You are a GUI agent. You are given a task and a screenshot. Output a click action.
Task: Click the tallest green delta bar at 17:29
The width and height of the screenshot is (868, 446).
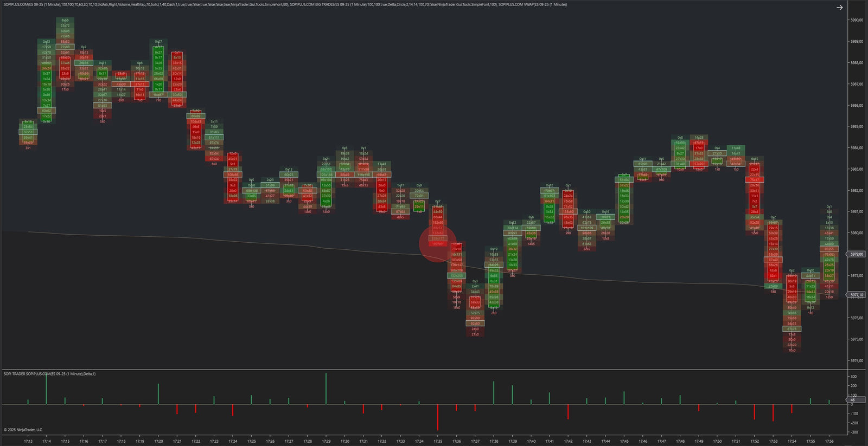(x=326, y=388)
